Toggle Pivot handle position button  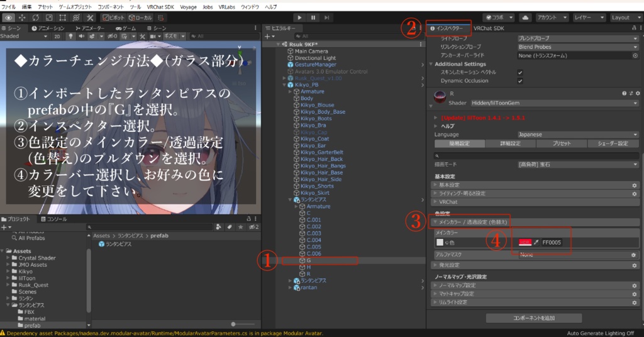click(113, 18)
